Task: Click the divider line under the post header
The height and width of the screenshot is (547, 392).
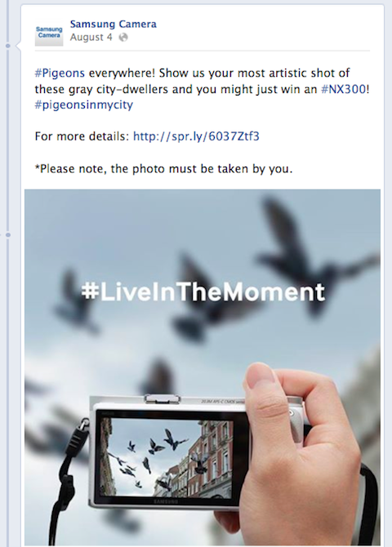Action: click(202, 51)
